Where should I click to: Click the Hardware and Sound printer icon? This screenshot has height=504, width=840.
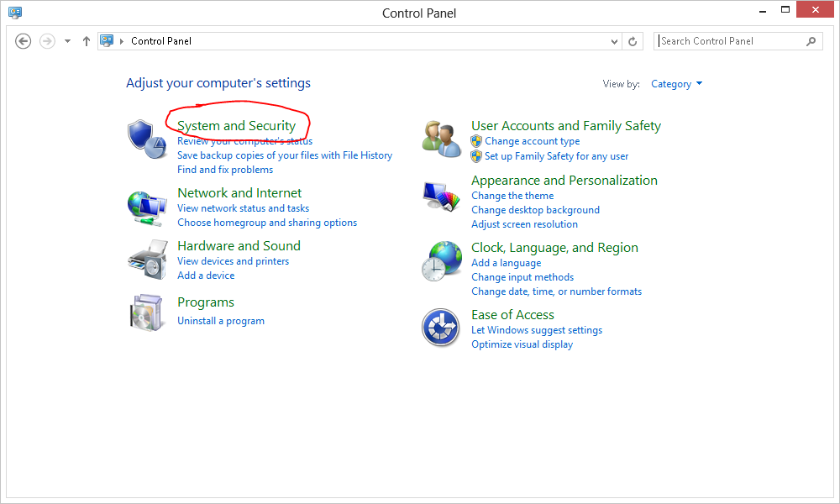point(146,260)
